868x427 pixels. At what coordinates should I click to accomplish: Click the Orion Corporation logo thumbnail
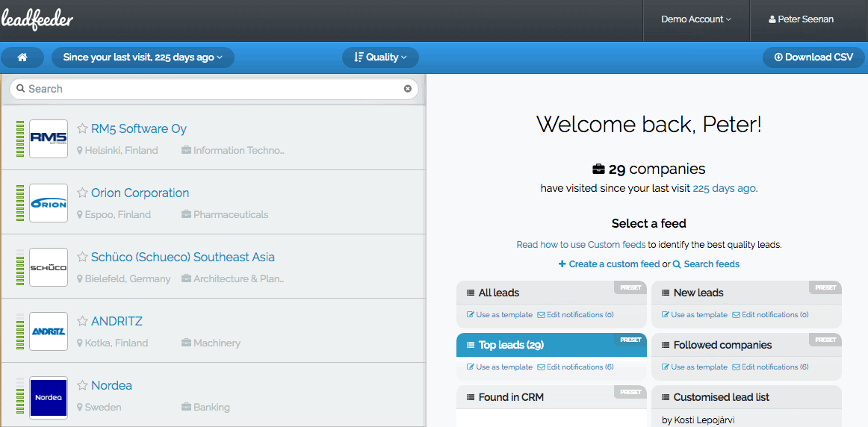[x=49, y=203]
